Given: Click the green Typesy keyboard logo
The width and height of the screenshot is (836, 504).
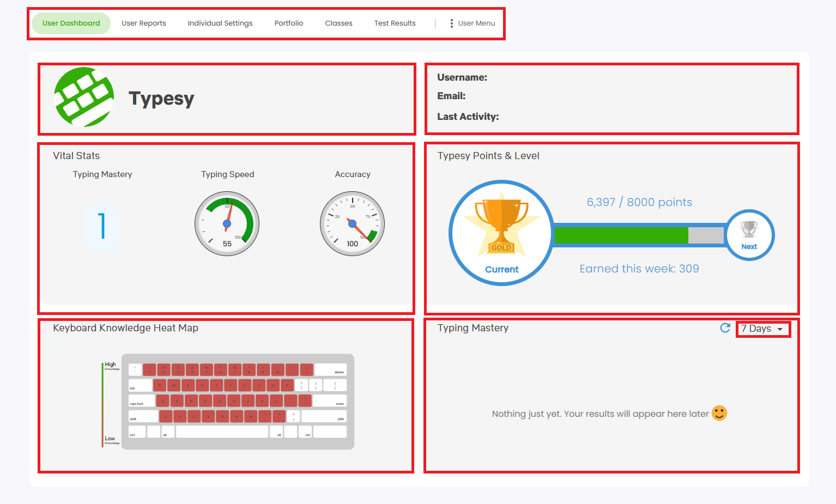Looking at the screenshot, I should click(x=84, y=97).
